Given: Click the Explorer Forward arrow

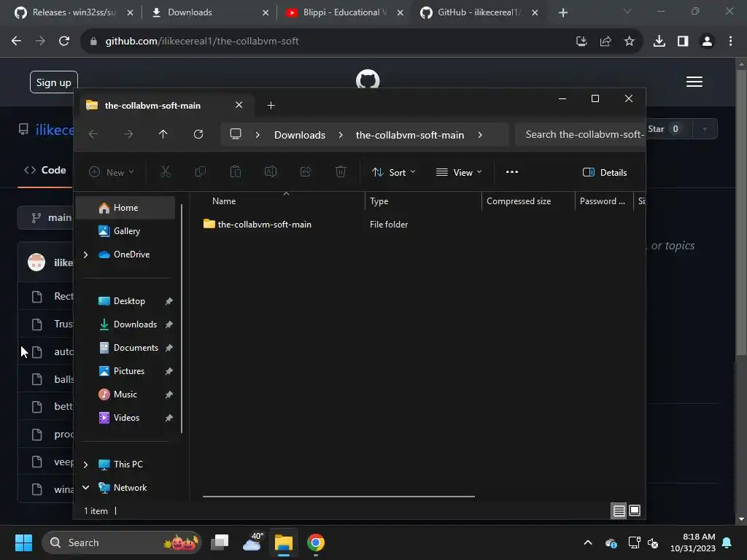Looking at the screenshot, I should point(128,134).
